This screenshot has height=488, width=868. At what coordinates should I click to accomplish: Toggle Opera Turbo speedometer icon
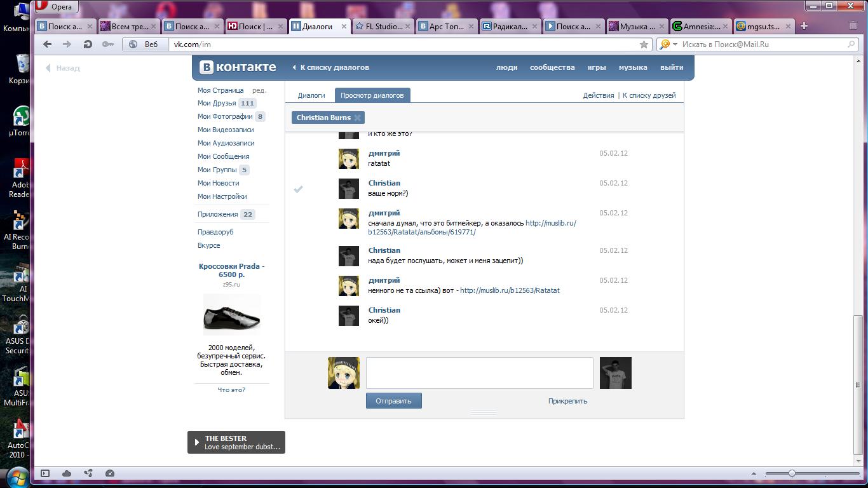point(110,473)
